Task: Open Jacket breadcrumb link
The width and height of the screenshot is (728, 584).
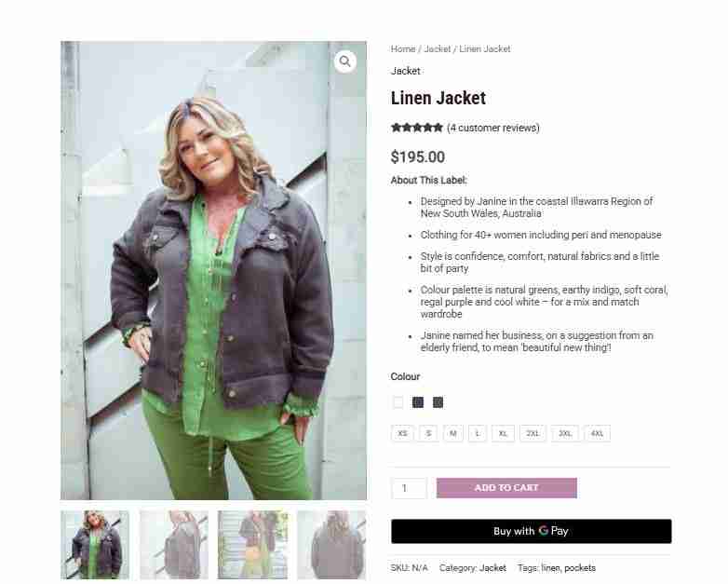Action: [438, 48]
